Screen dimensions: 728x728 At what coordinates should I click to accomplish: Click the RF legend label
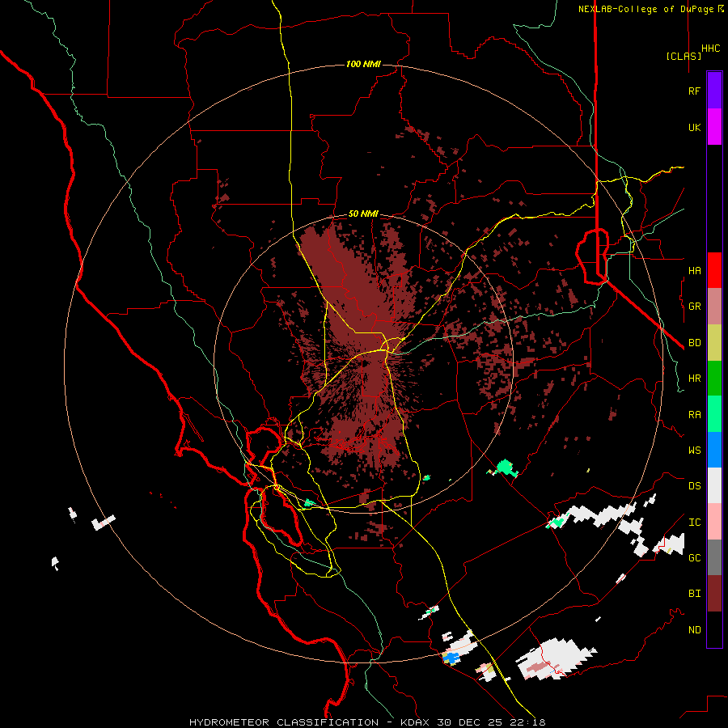pos(694,91)
